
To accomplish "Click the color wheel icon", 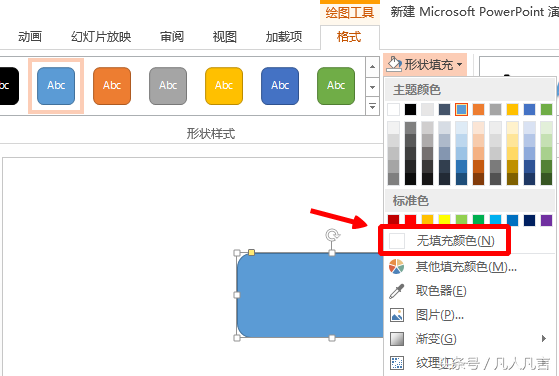I will tap(396, 266).
